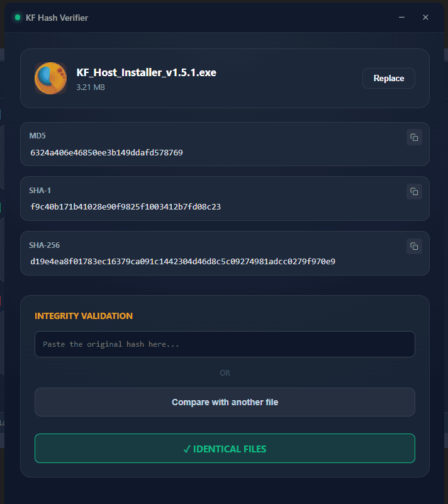Screen dimensions: 448x504
Task: Click Replace to choose a different file
Action: pos(388,78)
